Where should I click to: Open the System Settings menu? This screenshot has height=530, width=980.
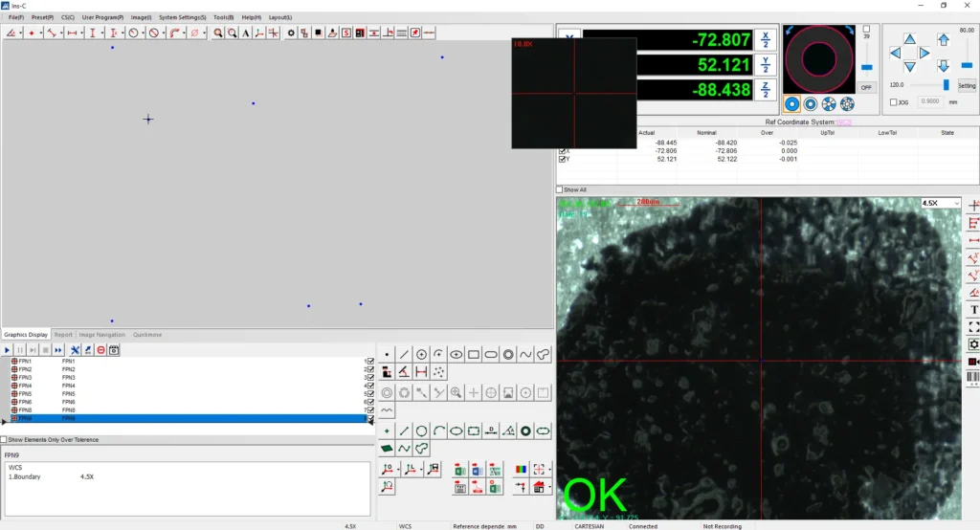[x=182, y=17]
